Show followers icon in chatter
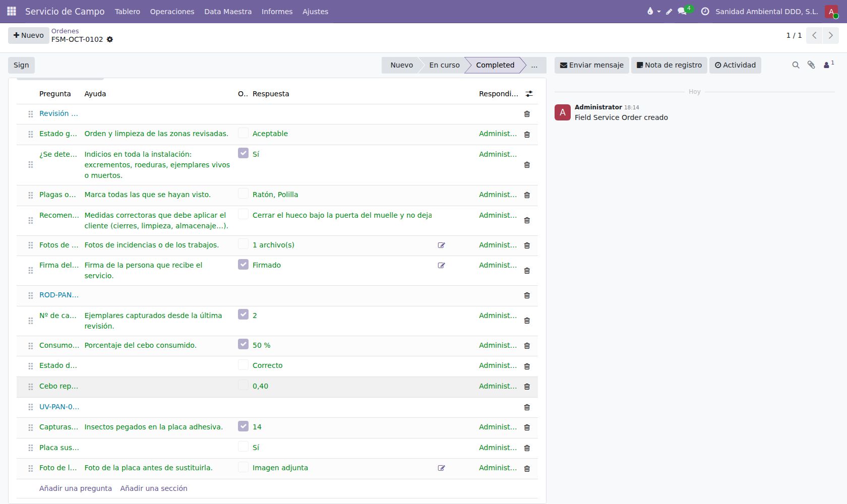847x504 pixels. tap(828, 65)
